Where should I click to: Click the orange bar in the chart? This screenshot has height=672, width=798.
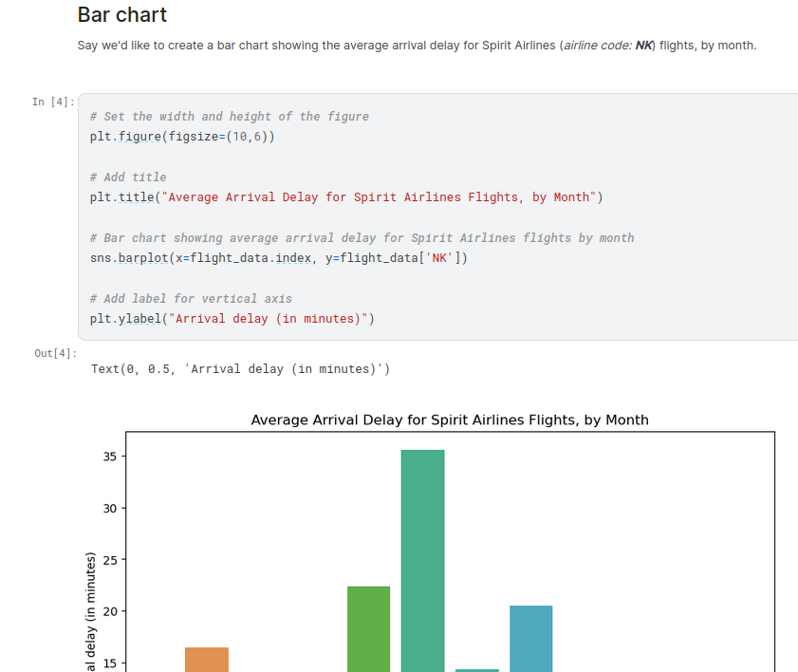(x=207, y=659)
